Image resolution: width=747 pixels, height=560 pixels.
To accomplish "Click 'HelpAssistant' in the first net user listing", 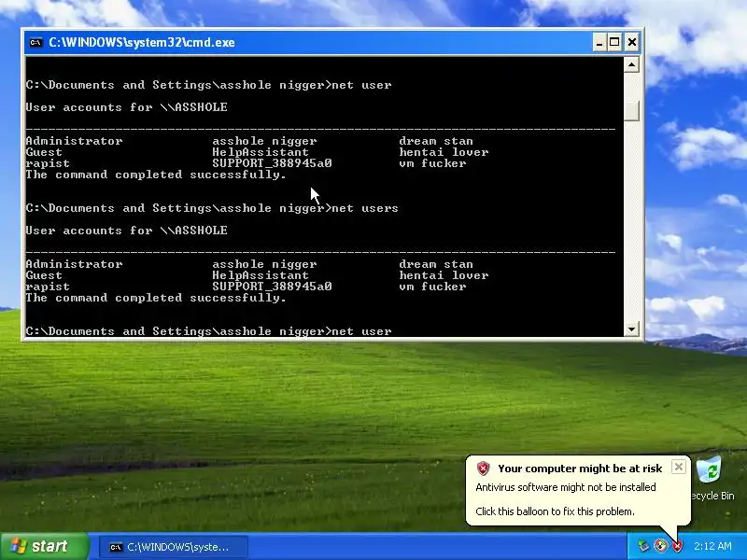I will 261,152.
